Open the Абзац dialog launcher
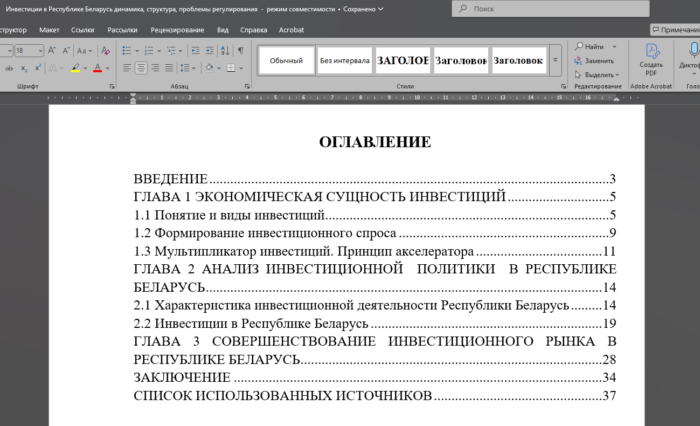700x426 pixels. click(247, 86)
